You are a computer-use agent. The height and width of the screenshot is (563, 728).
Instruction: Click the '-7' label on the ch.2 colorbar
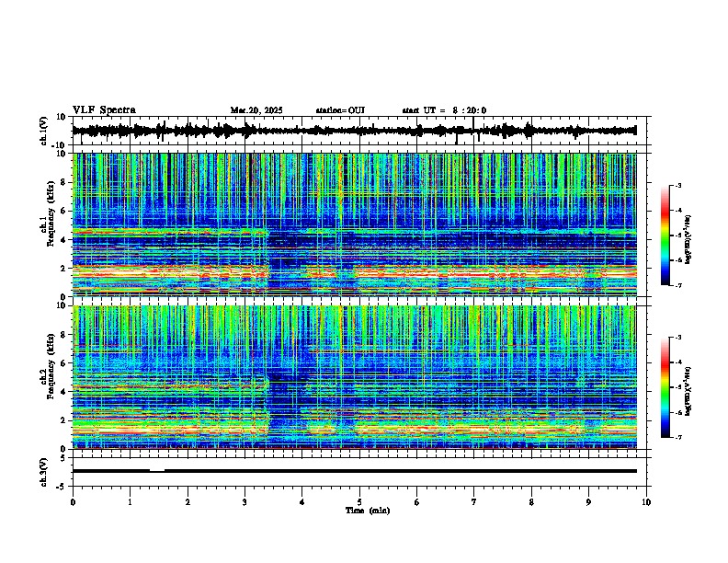[677, 437]
